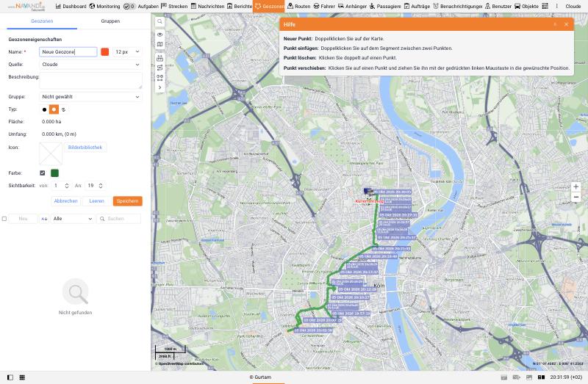This screenshot has height=384, width=588.
Task: Open Dashboard from the top bar
Action: tap(71, 7)
